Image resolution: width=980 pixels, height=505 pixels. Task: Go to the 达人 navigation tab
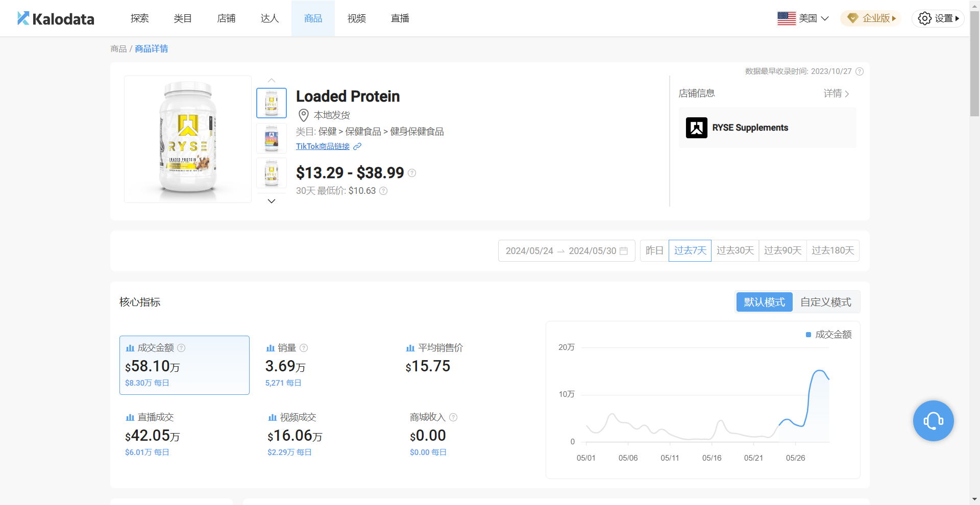269,18
